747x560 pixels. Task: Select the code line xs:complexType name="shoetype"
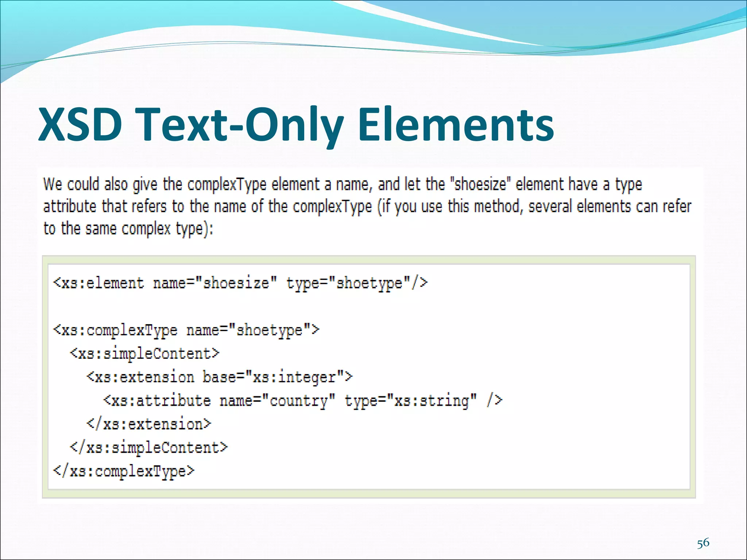(186, 331)
